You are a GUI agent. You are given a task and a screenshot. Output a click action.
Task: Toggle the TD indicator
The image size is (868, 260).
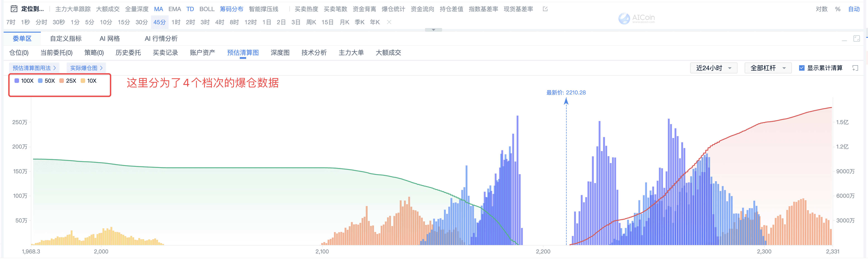(190, 9)
